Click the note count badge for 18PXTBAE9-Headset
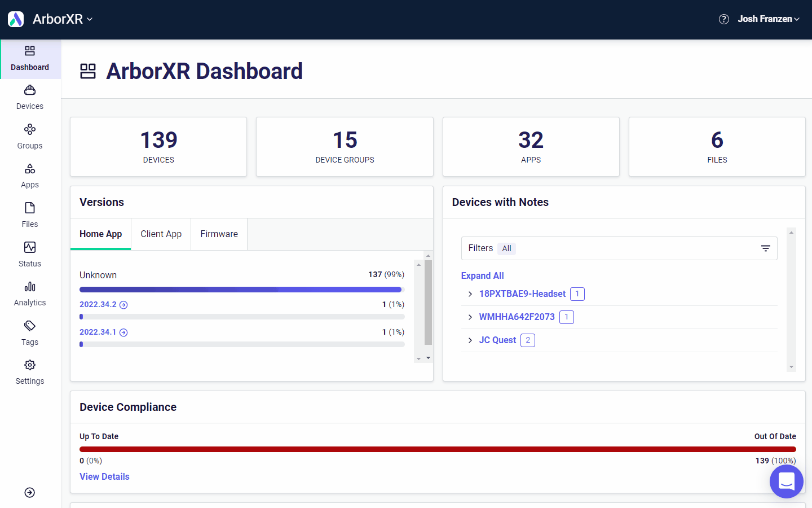The width and height of the screenshot is (812, 508). pyautogui.click(x=577, y=294)
